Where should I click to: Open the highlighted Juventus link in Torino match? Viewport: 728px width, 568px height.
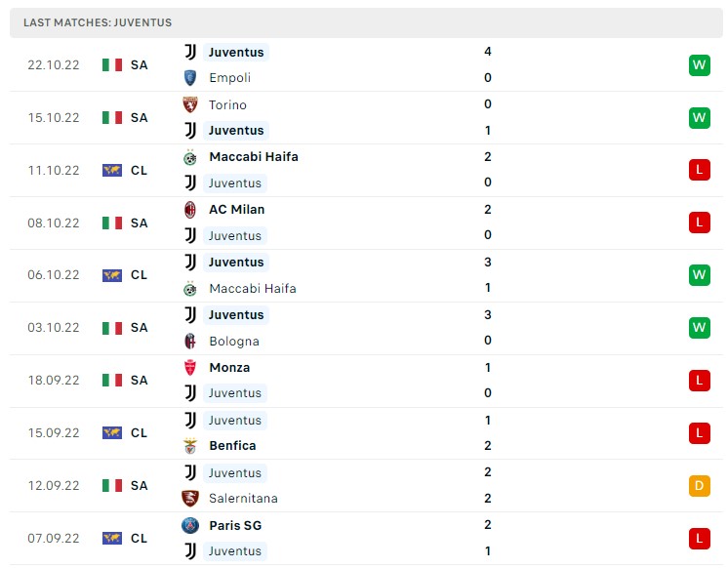(236, 131)
